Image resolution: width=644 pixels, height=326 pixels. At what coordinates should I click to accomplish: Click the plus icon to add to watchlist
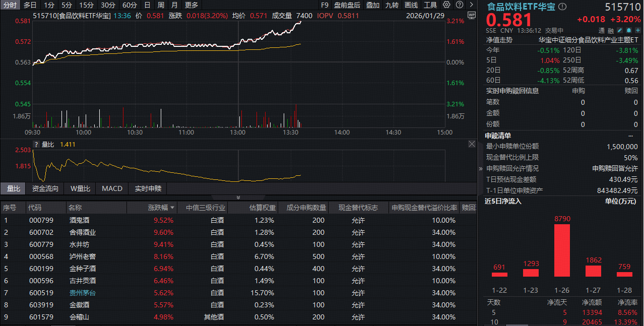pos(638,30)
